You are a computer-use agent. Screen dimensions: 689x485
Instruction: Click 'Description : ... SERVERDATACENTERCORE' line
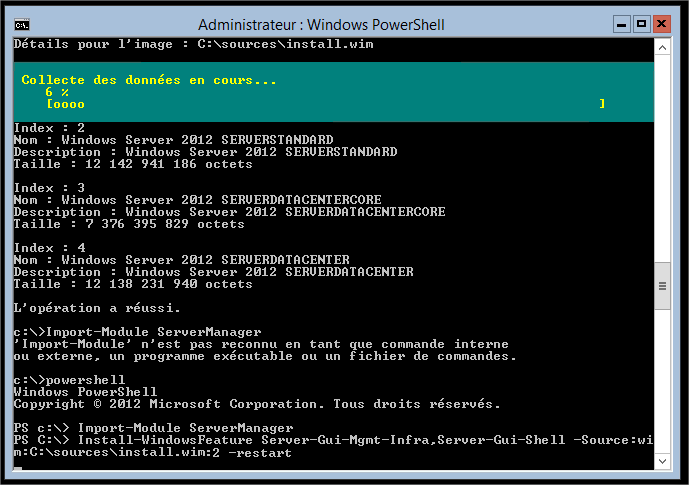point(229,212)
